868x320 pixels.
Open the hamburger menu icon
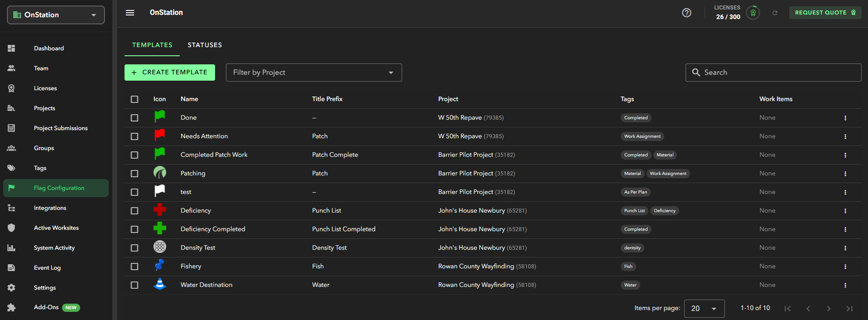(x=130, y=13)
